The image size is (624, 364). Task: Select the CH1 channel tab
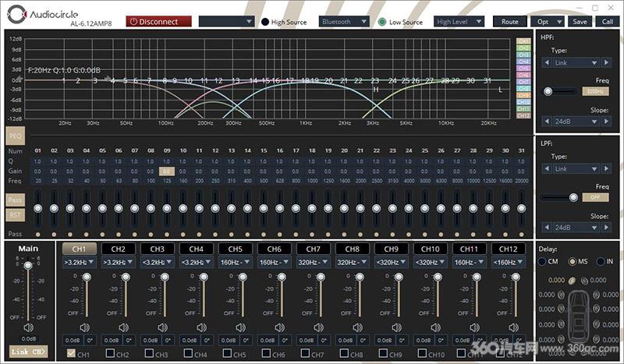click(80, 249)
